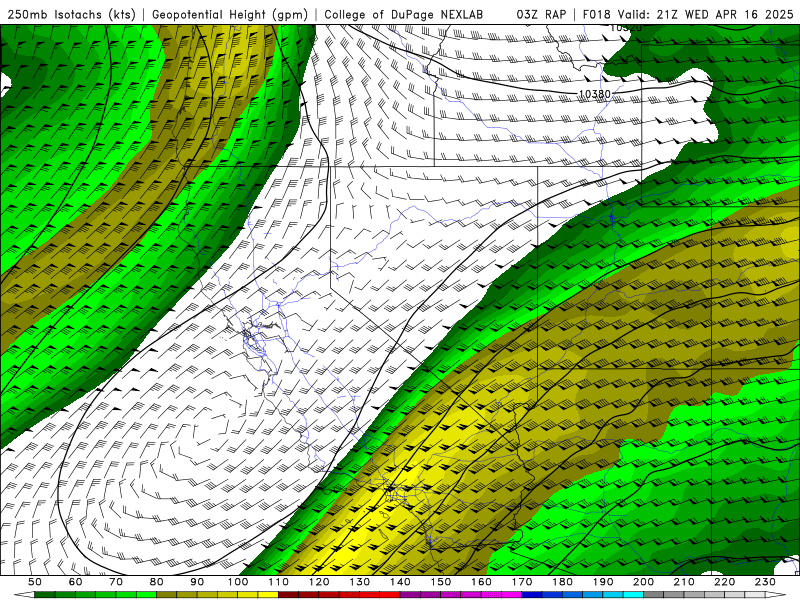Click the 170 value on the color scale
The image size is (800, 600).
pos(522,582)
